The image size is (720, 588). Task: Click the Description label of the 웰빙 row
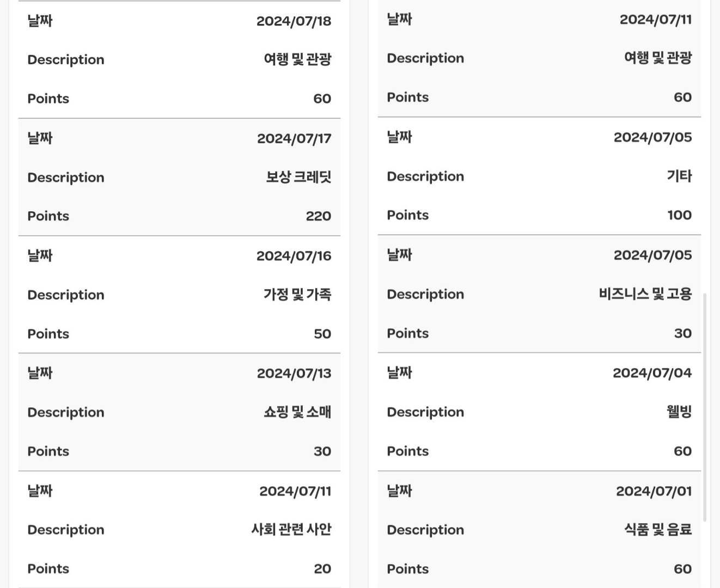425,412
